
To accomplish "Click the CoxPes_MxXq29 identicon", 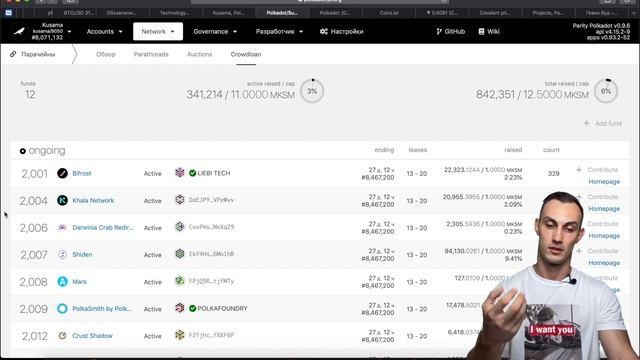I will [x=180, y=227].
